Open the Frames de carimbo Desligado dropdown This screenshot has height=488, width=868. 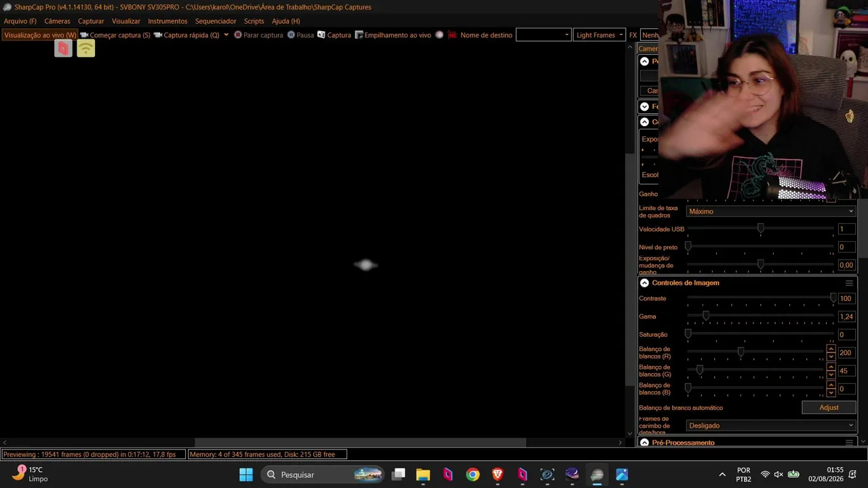(771, 426)
